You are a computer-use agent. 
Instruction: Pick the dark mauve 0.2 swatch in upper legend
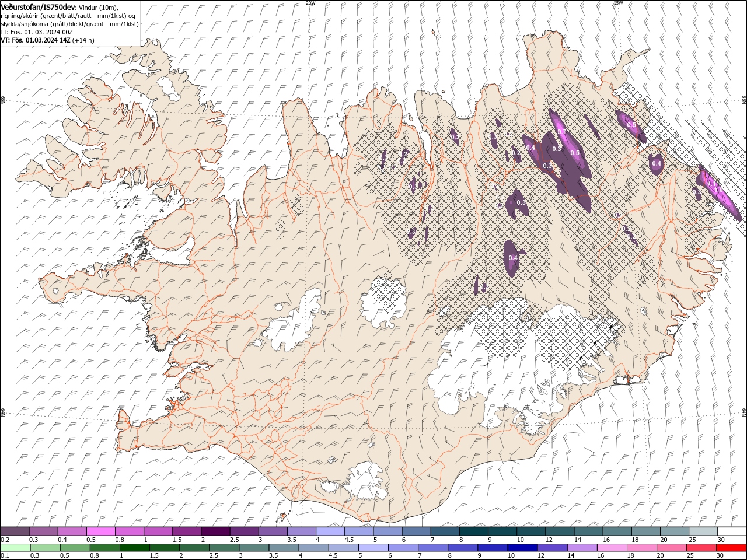click(15, 531)
